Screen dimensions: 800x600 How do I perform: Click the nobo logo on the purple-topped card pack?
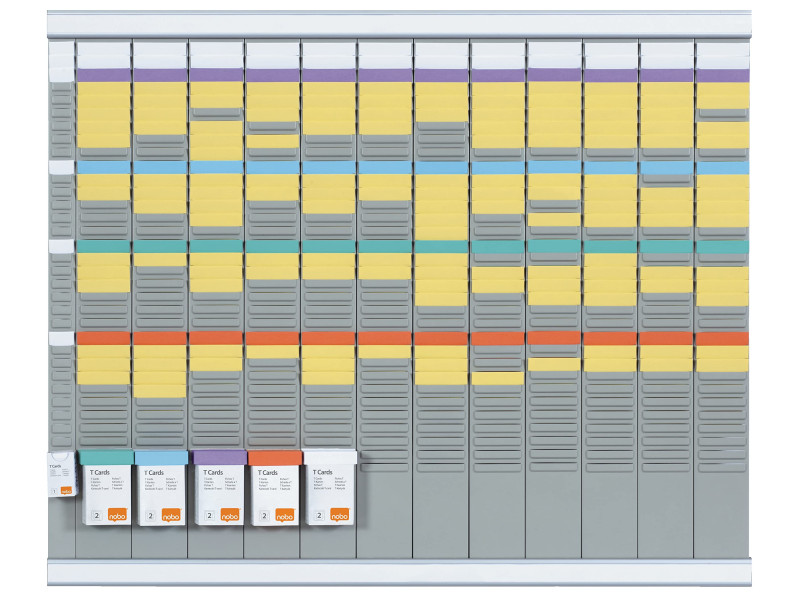coord(230,515)
